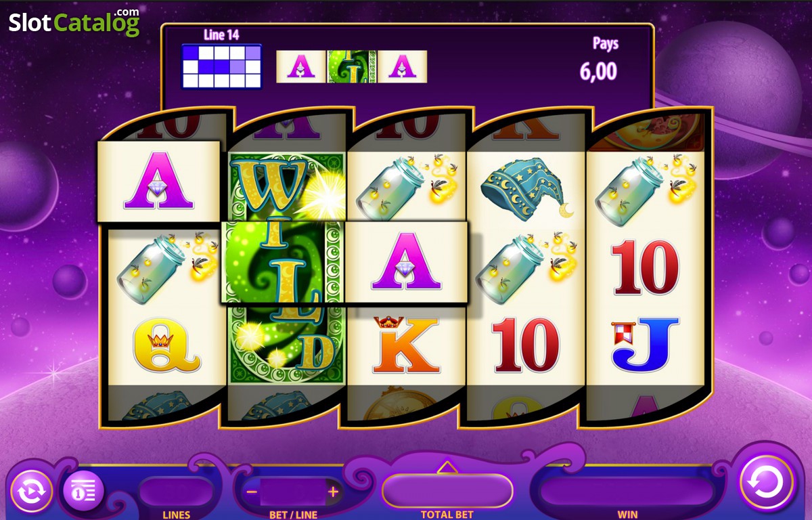Select the Total Bet field
This screenshot has height=520, width=812.
pos(447,491)
